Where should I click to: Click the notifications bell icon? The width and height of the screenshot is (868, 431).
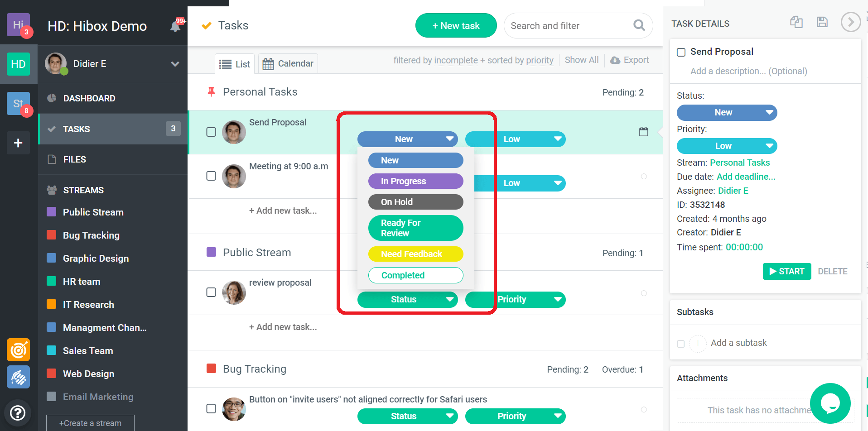coord(176,26)
